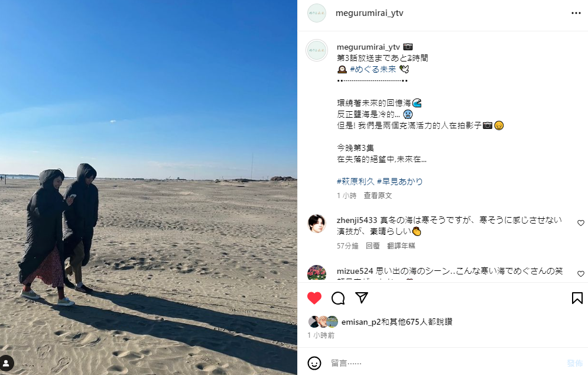Open the three-dot more options menu
Viewport: 588px width, 375px height.
pyautogui.click(x=576, y=13)
